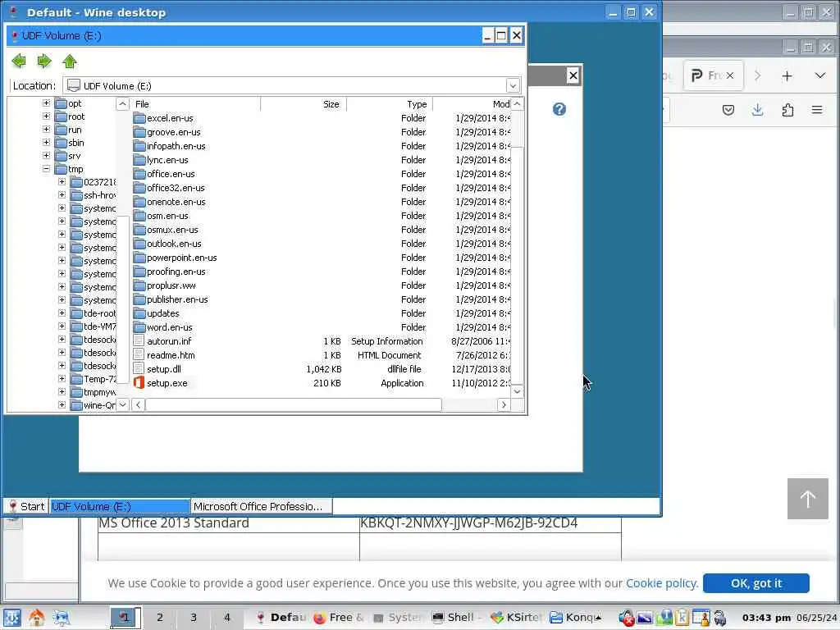
Task: Collapse the tmp tree folder
Action: coord(46,169)
